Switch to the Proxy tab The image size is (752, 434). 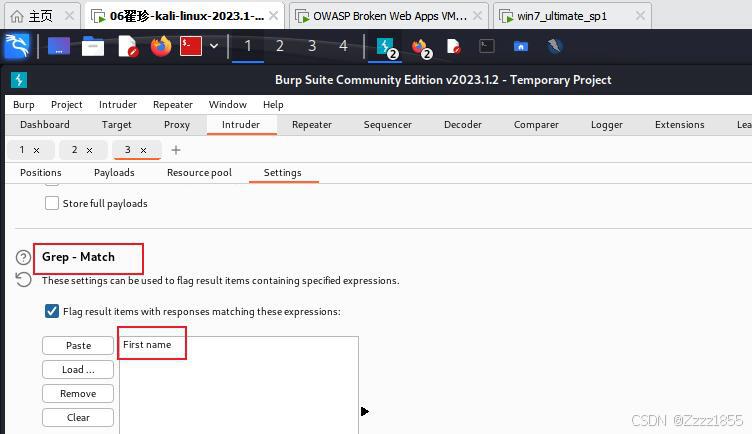[x=176, y=125]
